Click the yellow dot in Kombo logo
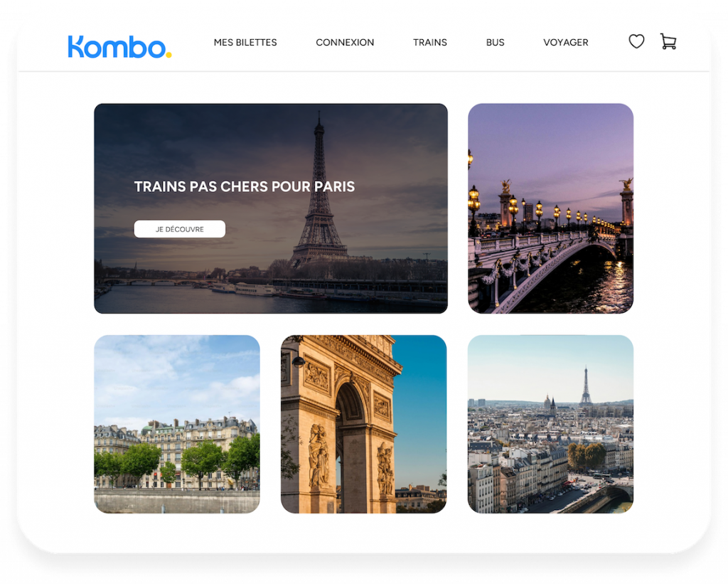728x584 pixels. click(x=169, y=55)
